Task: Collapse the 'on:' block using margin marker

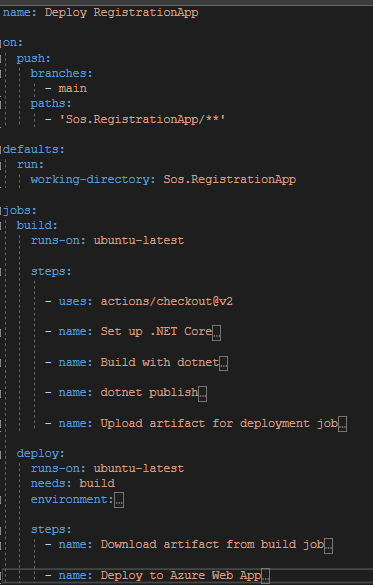Action: (1, 43)
